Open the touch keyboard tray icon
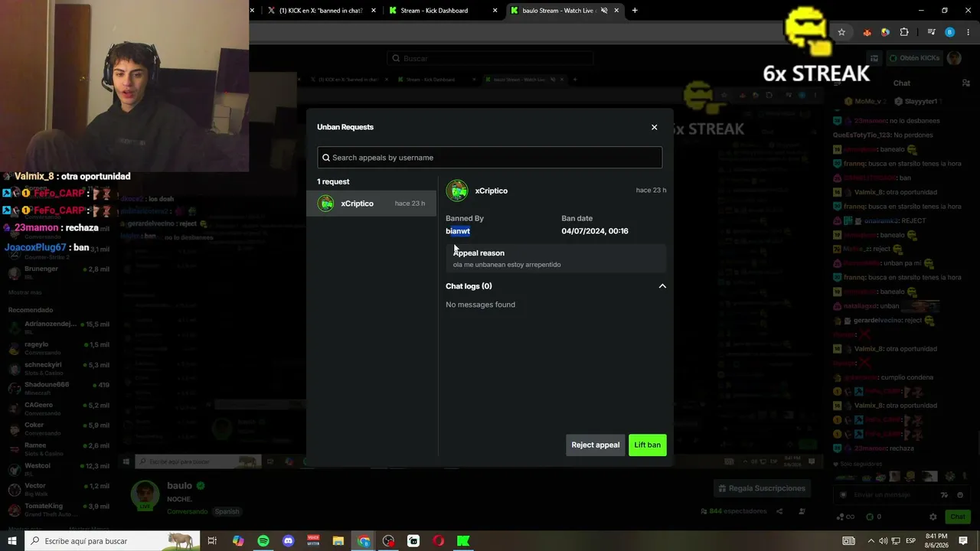The height and width of the screenshot is (551, 980). (848, 541)
